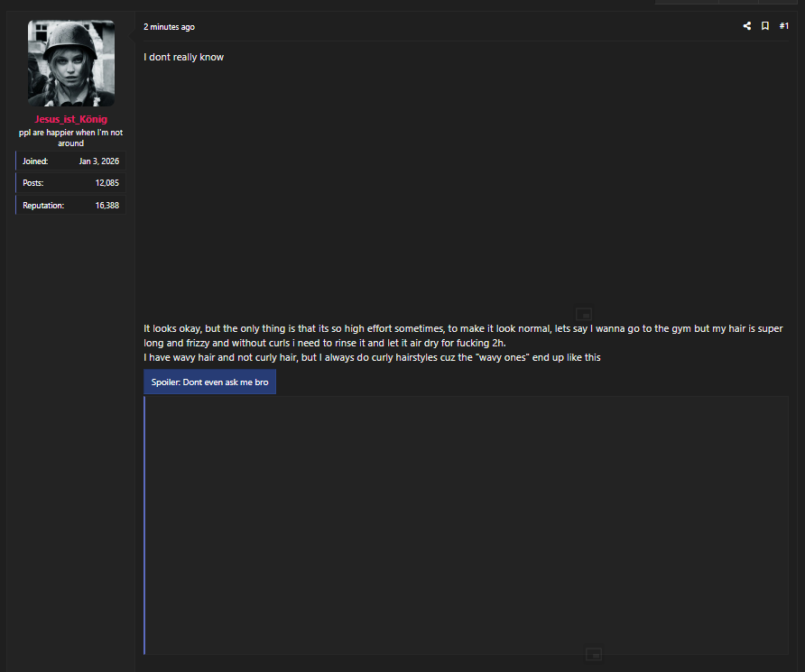This screenshot has height=672, width=805.
Task: Click the Reputation label in user stats
Action: [43, 205]
